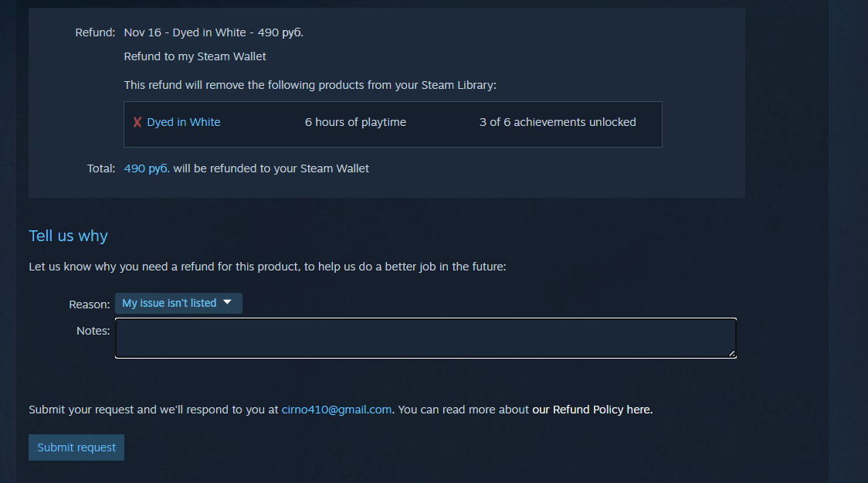Open the Dyed in White product link

tap(184, 122)
